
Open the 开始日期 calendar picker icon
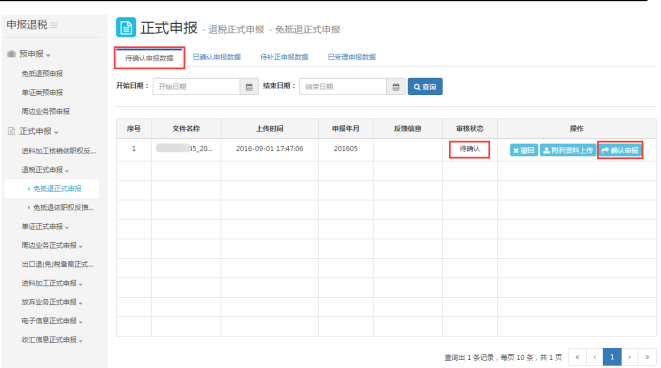coord(249,86)
